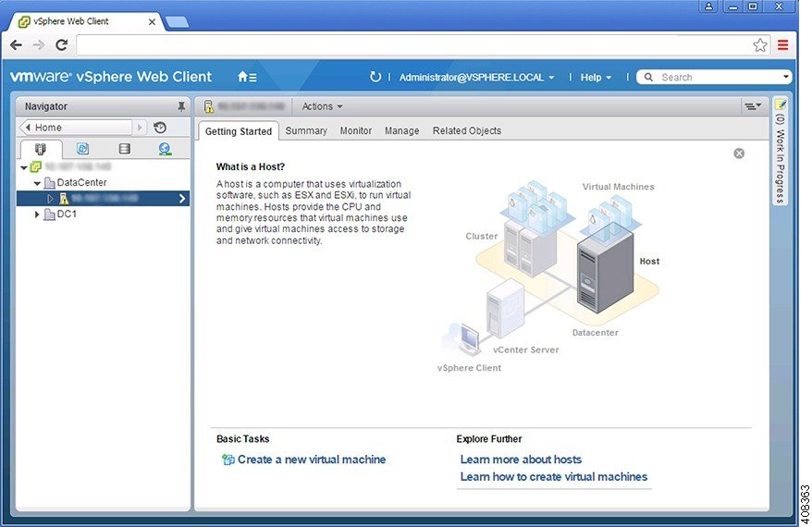
Task: Select the DC1 tree item
Action: (x=67, y=214)
